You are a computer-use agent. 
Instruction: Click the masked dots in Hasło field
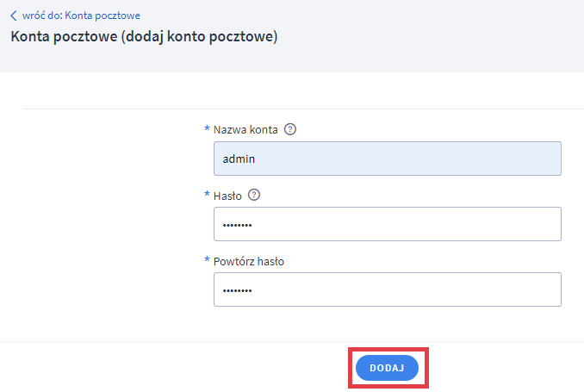click(x=237, y=225)
